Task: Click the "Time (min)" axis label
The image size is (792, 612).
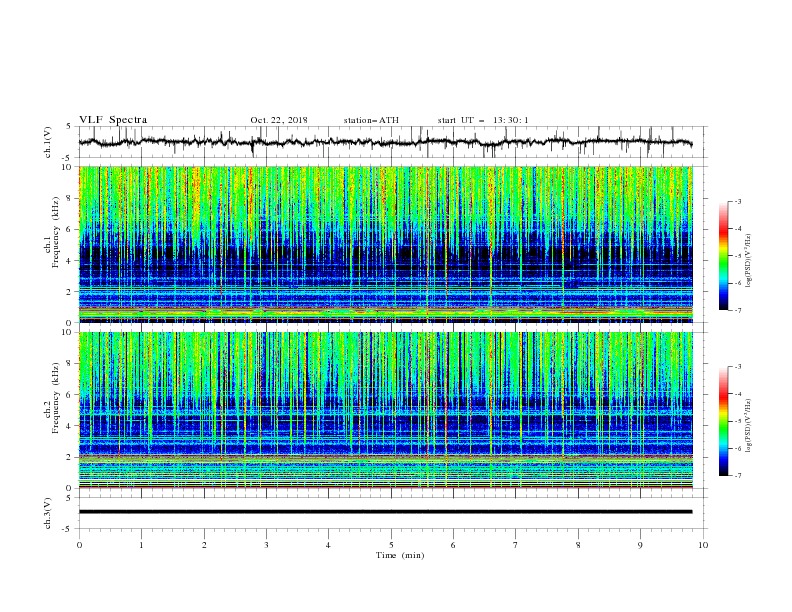Action: coord(400,555)
